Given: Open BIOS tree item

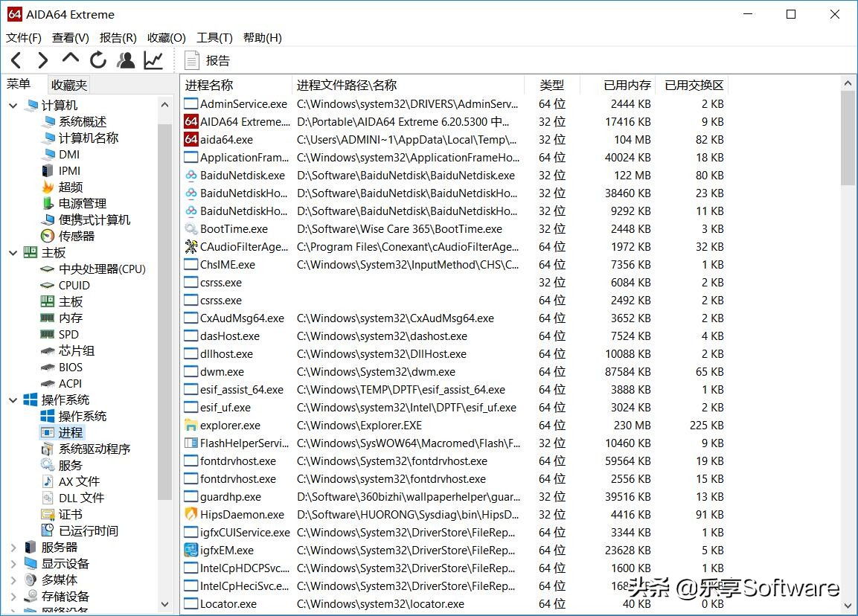Looking at the screenshot, I should point(71,367).
